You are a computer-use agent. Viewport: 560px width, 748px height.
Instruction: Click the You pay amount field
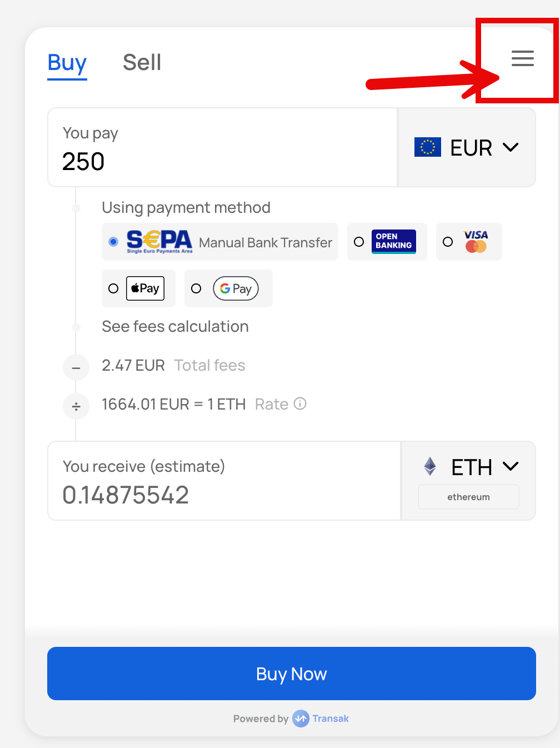222,161
